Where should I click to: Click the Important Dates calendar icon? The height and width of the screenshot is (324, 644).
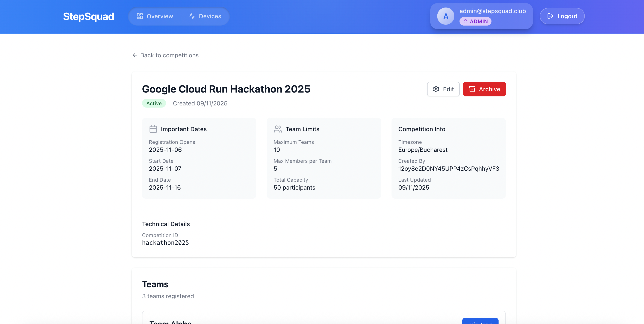pyautogui.click(x=153, y=129)
